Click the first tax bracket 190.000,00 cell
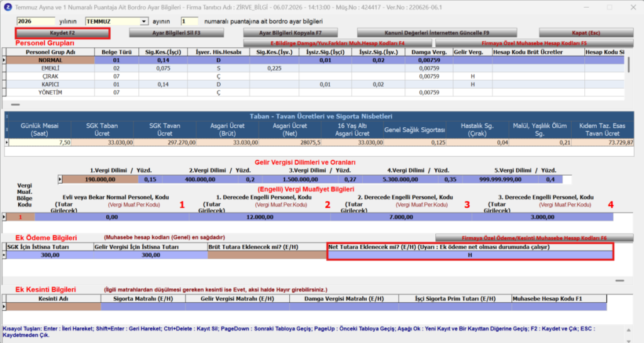The width and height of the screenshot is (644, 343). (100, 179)
